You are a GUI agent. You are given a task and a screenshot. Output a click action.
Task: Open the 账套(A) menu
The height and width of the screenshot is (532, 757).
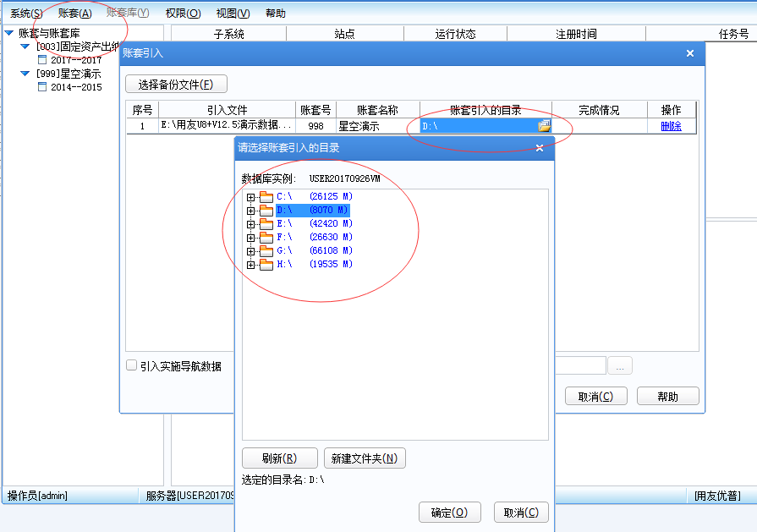74,14
